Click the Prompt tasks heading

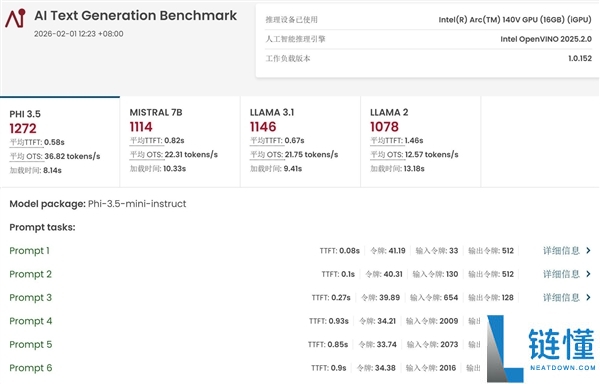[42, 228]
